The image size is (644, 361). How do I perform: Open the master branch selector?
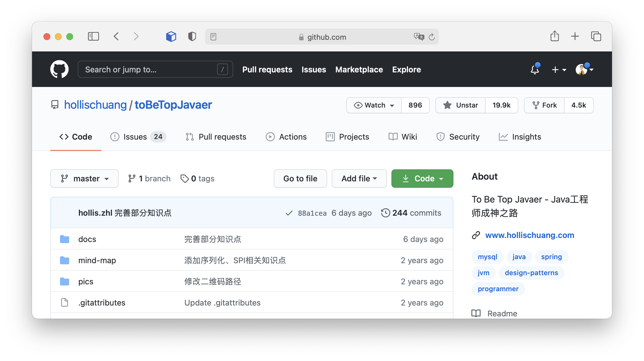84,178
